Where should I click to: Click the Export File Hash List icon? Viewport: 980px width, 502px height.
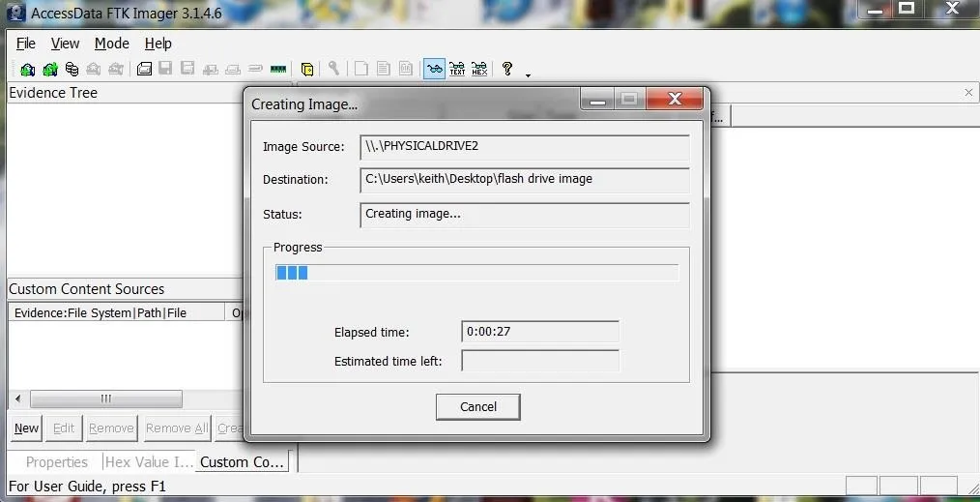pos(383,69)
